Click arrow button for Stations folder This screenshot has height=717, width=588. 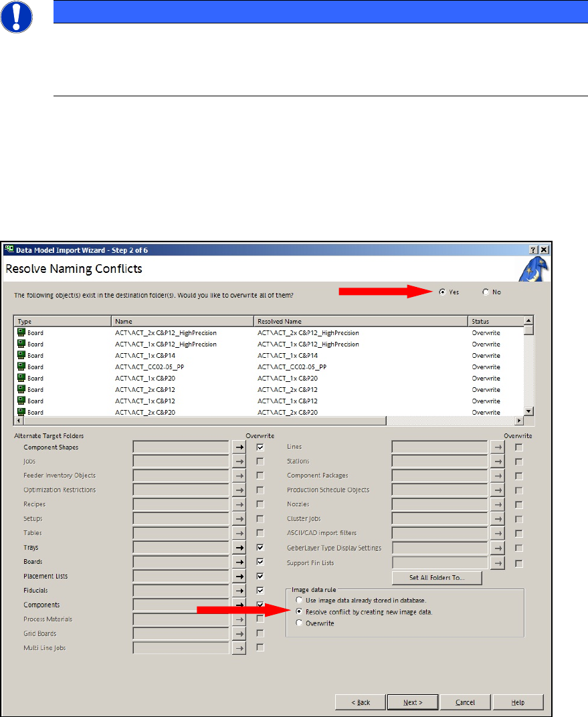pos(498,462)
